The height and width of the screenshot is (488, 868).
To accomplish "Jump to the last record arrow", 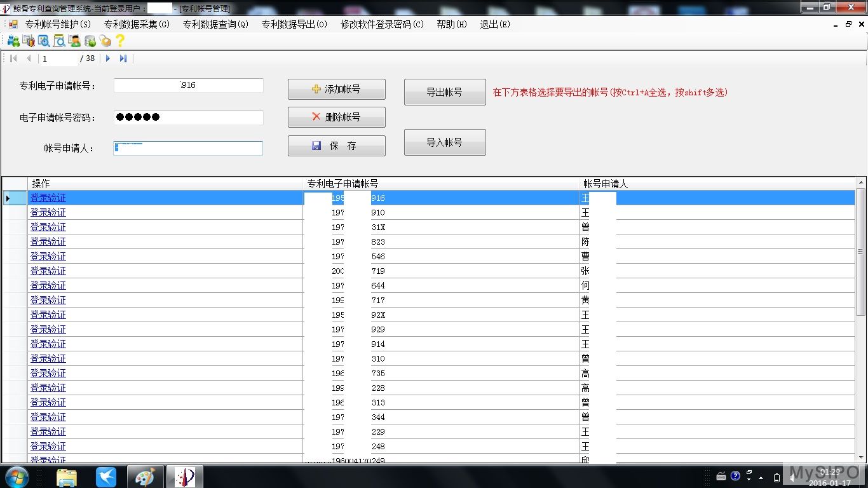I will pos(123,58).
